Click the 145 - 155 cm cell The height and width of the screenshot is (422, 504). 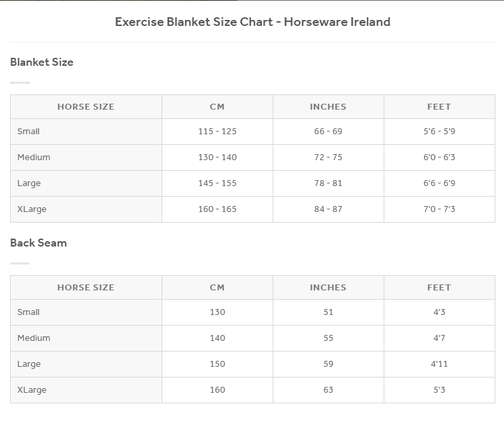[x=217, y=183]
